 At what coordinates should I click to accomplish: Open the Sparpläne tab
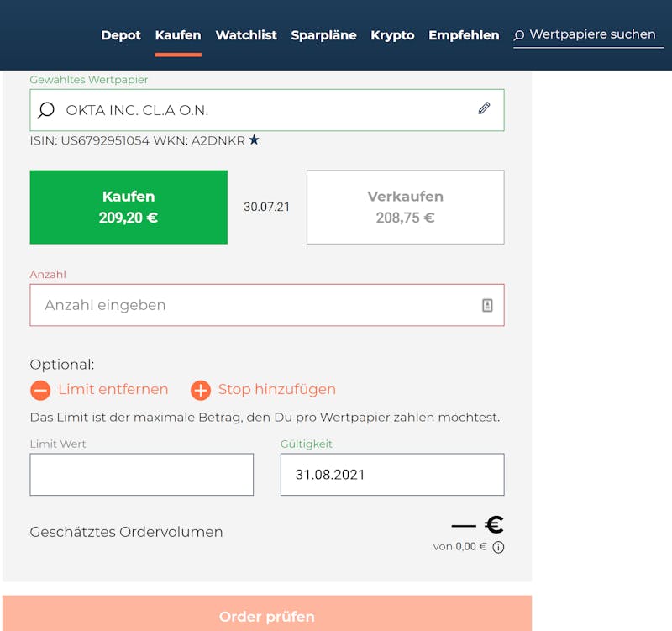coord(323,35)
